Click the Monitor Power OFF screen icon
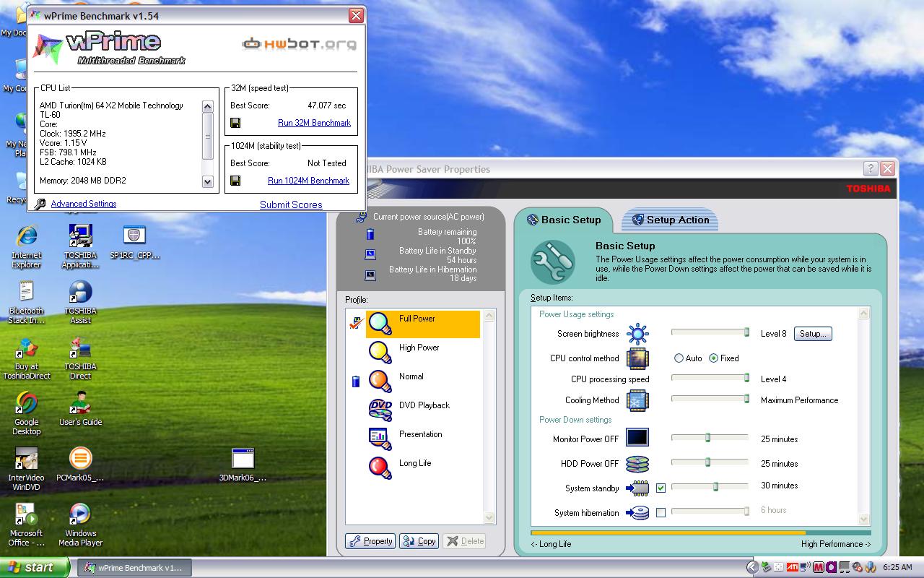Image resolution: width=924 pixels, height=578 pixels. tap(637, 437)
